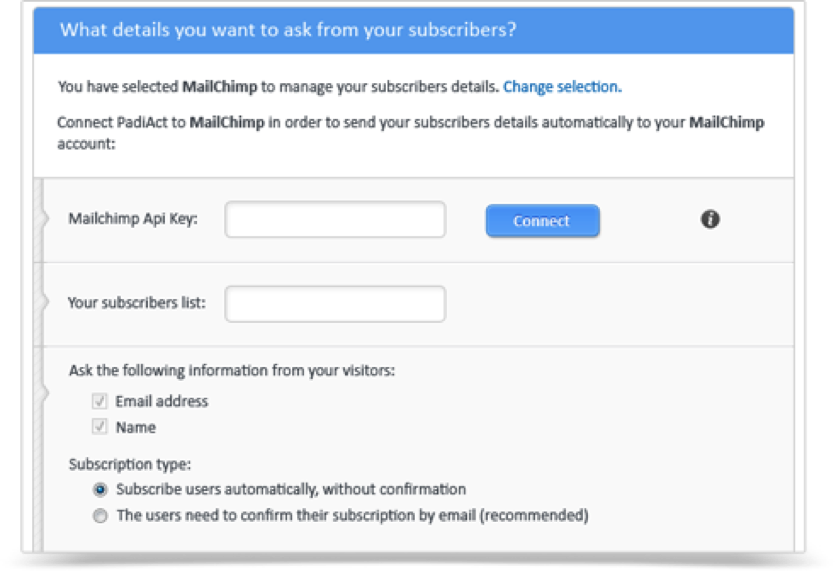Click the "Your subscribers list:" label

pos(136,303)
